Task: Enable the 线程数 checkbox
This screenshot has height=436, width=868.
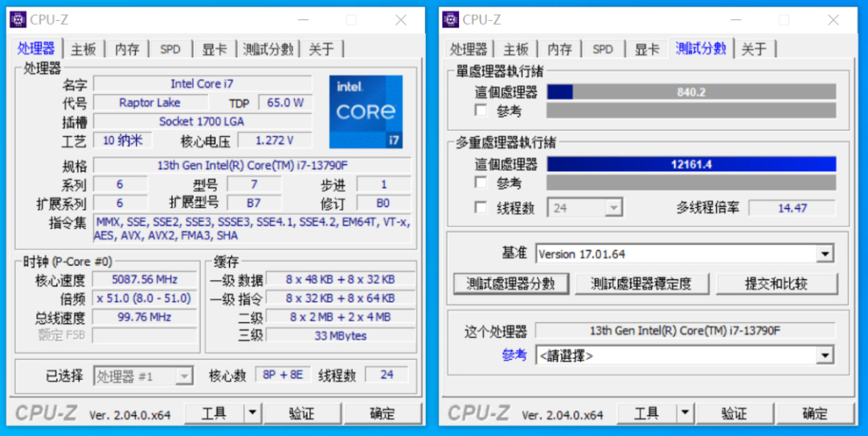Action: click(x=481, y=208)
